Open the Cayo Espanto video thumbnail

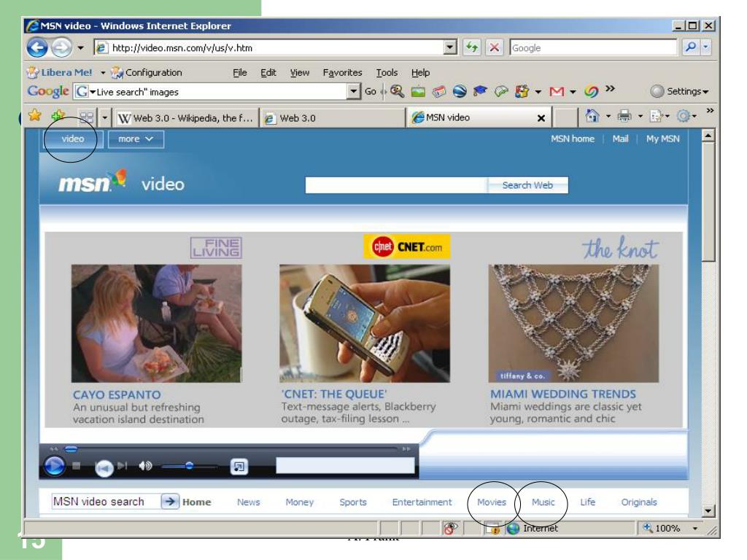coord(156,323)
